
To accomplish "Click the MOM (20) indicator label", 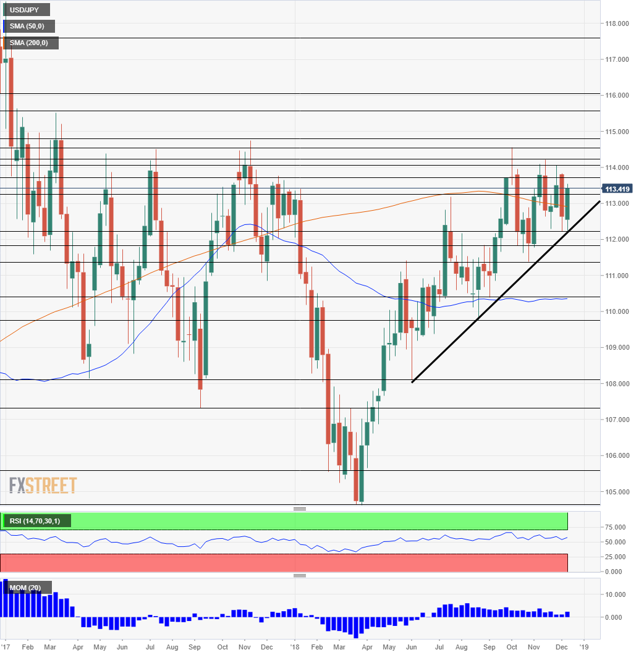I will coord(28,588).
